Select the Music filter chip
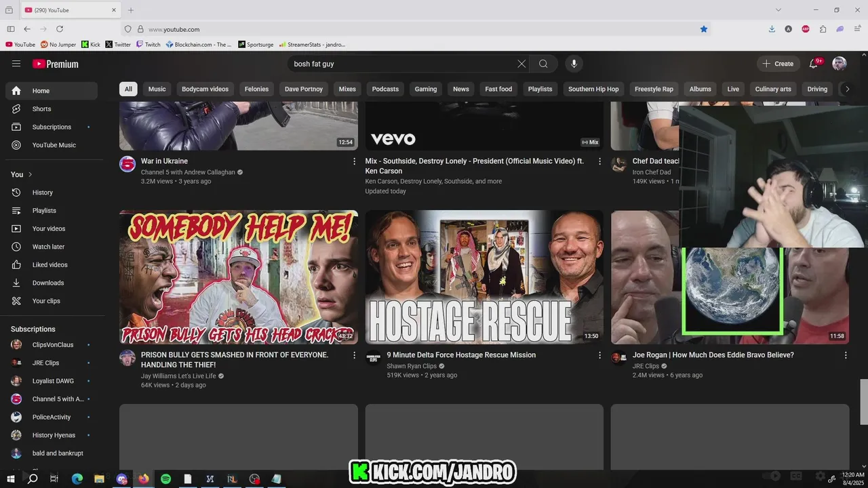 coord(157,89)
